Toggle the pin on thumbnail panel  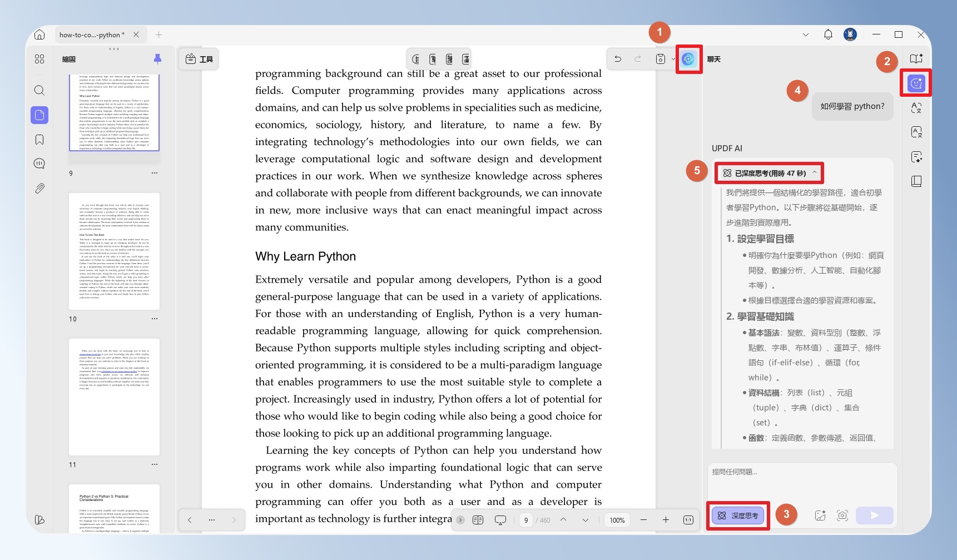(x=157, y=59)
